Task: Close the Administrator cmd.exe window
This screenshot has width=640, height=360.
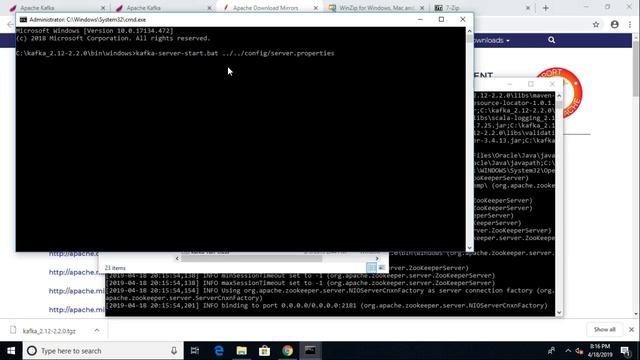Action: (462, 19)
